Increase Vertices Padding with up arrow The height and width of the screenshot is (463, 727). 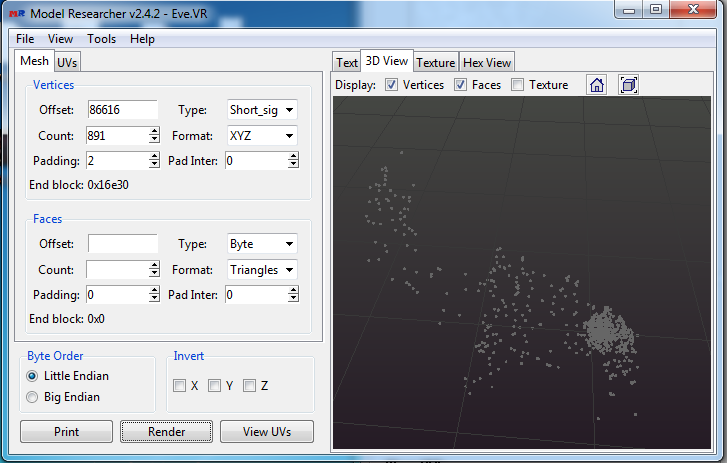pyautogui.click(x=154, y=156)
